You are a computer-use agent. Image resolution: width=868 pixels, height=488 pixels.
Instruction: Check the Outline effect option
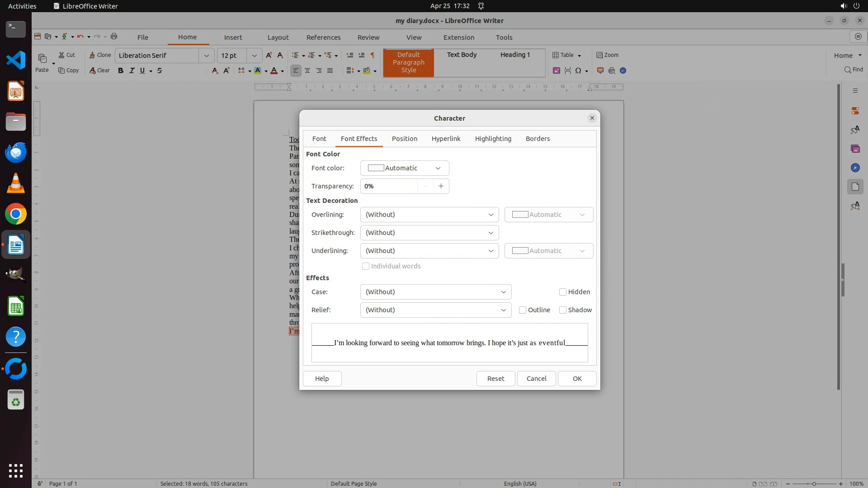click(523, 310)
